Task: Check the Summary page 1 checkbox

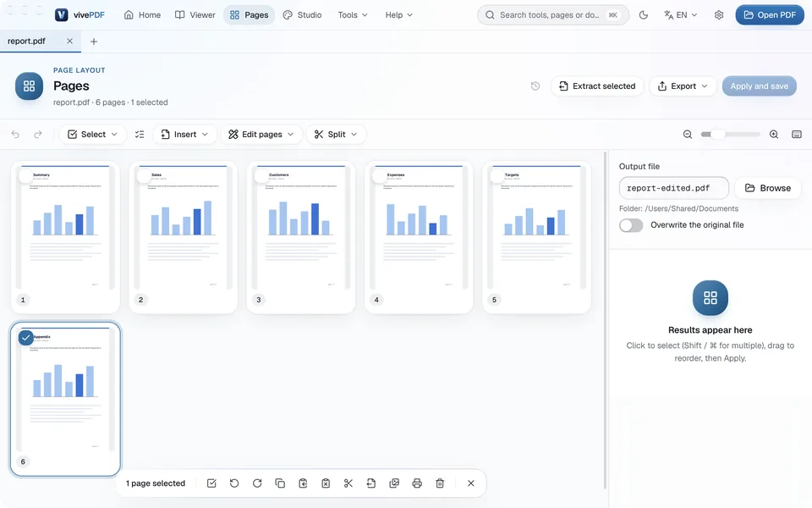Action: pyautogui.click(x=26, y=176)
